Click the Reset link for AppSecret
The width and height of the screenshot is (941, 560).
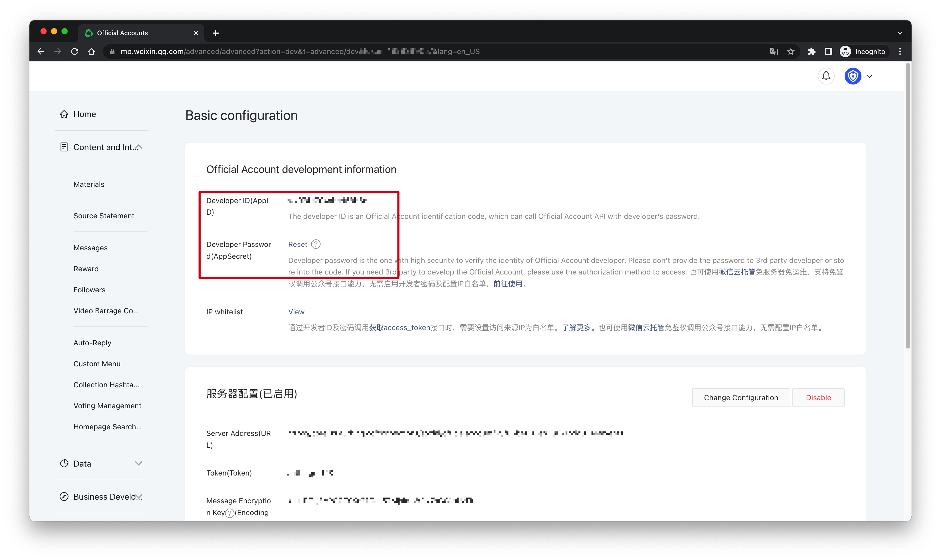(297, 244)
